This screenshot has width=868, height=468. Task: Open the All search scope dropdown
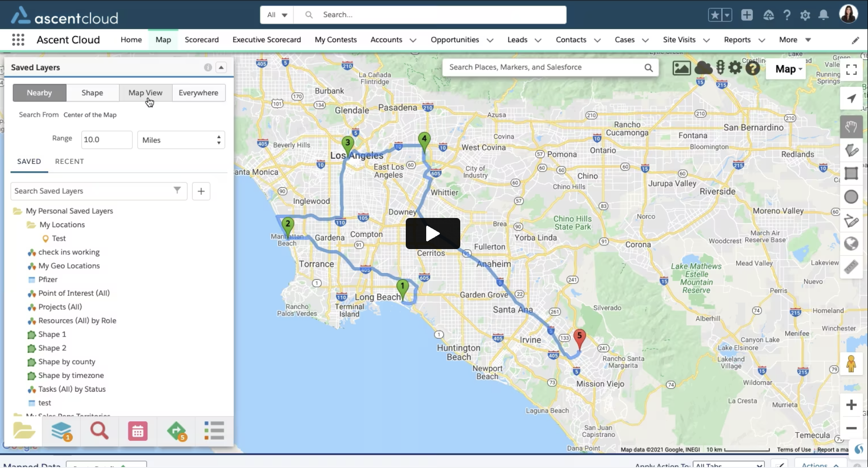[x=277, y=15]
